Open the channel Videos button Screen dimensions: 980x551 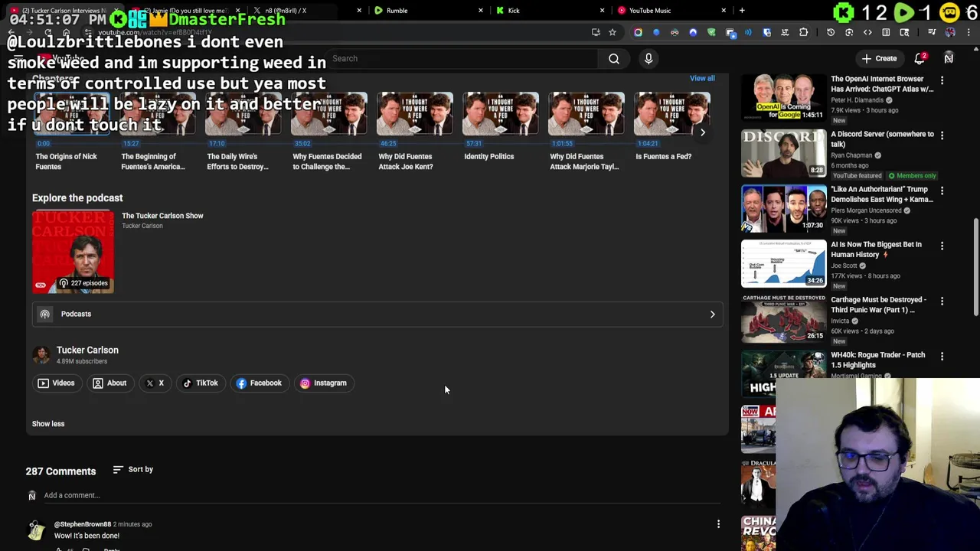pos(57,383)
